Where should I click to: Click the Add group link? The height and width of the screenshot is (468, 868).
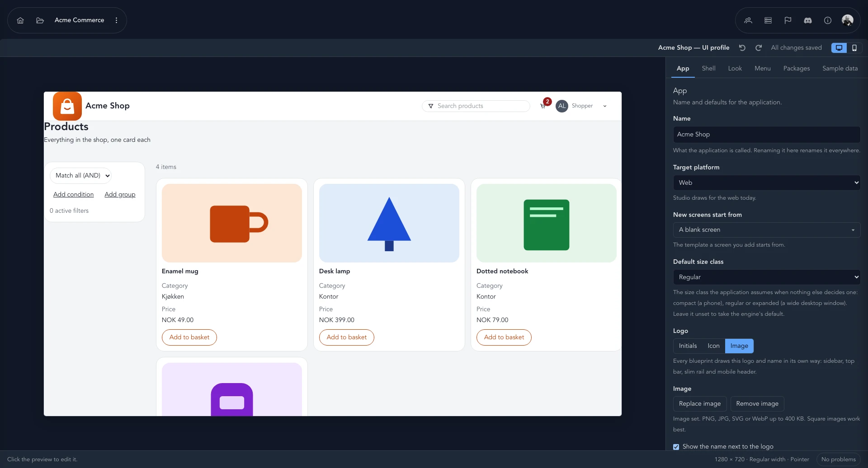[120, 195]
